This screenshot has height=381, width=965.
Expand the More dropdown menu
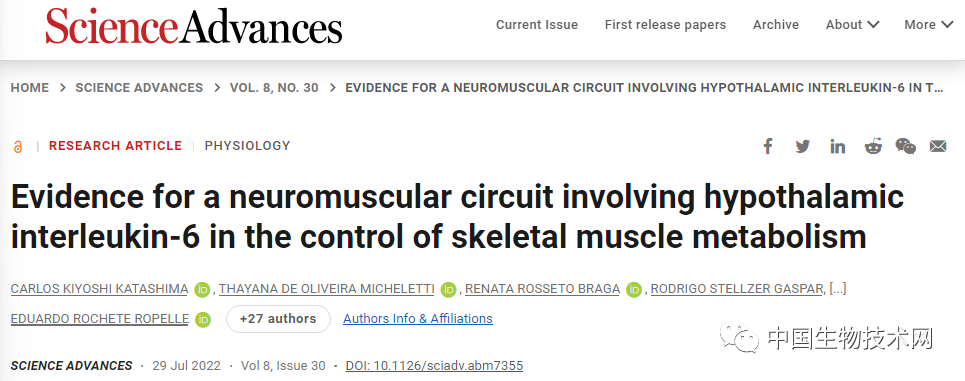click(x=928, y=25)
